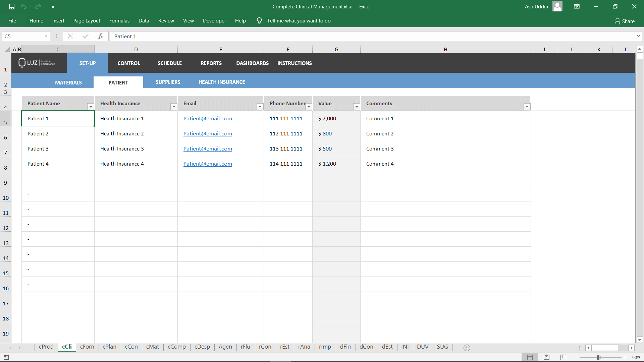Open Ribbon Display Options near the title bar

coord(577,6)
